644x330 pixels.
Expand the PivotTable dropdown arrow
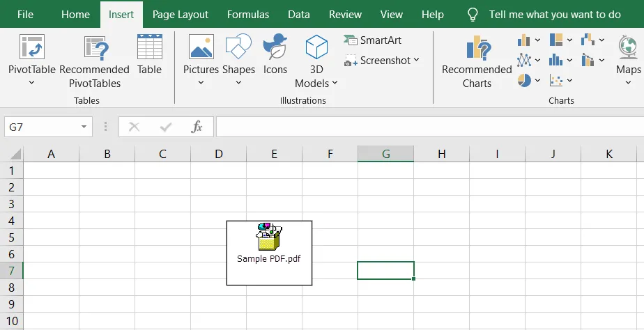[x=31, y=83]
